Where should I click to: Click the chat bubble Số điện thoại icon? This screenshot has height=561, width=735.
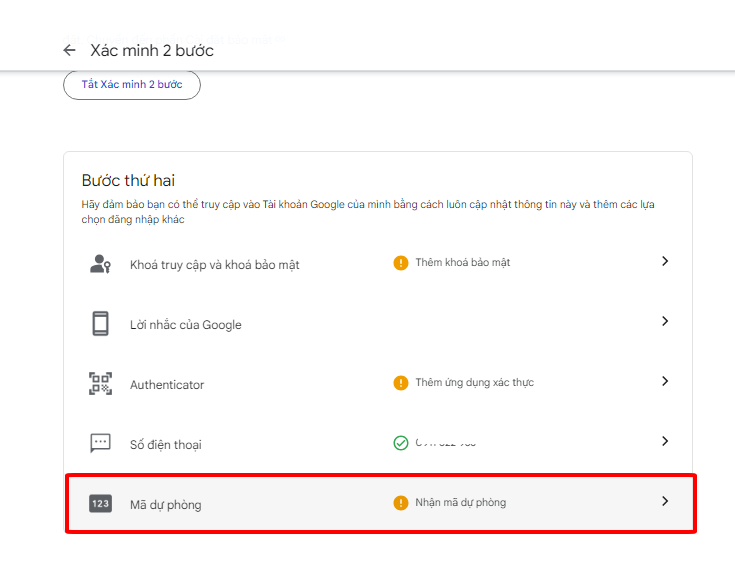[x=100, y=443]
